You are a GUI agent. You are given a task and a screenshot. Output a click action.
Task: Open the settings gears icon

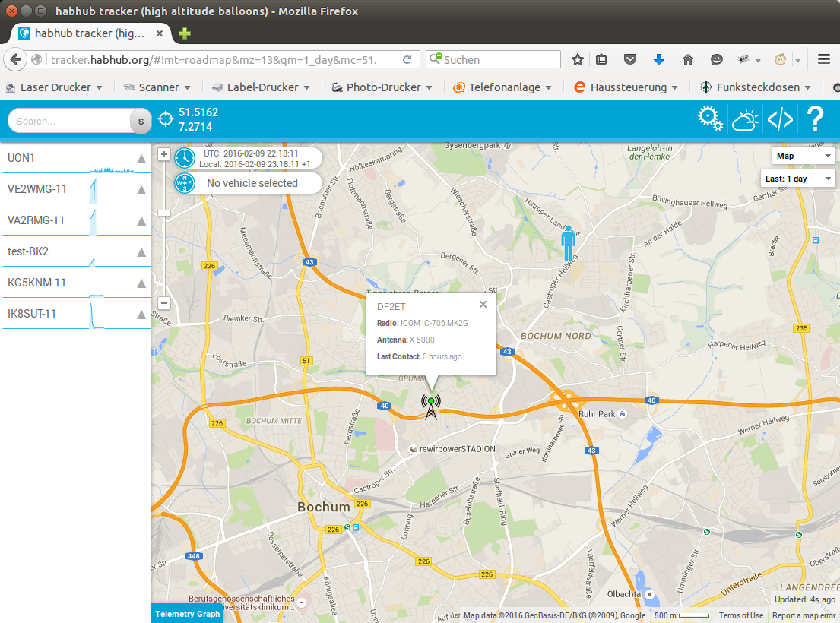click(x=710, y=119)
